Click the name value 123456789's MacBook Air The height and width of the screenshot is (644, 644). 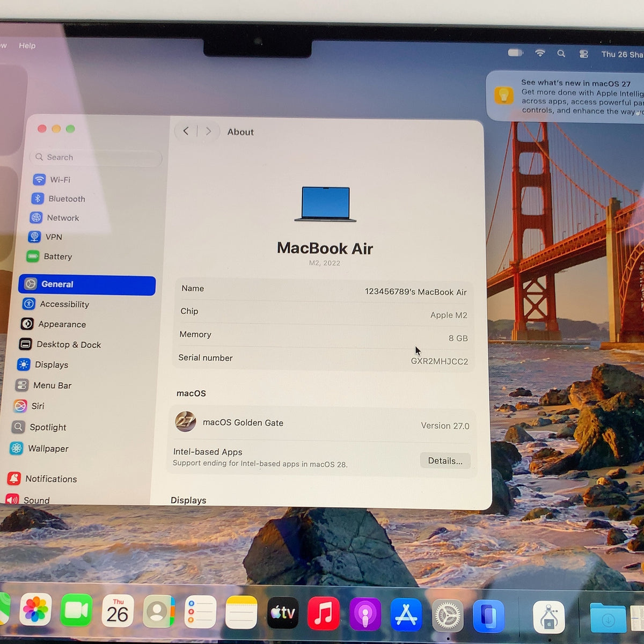tap(416, 291)
